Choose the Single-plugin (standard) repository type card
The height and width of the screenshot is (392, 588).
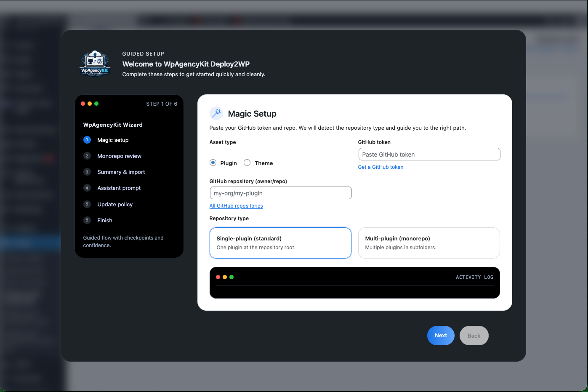click(280, 243)
